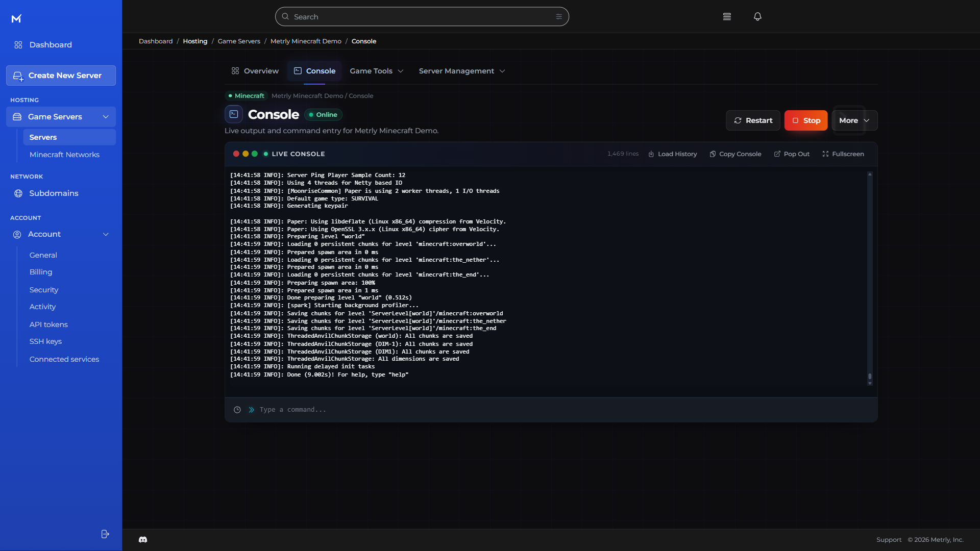The width and height of the screenshot is (980, 551).
Task: Open the Hosting breadcrumb link
Action: point(195,41)
